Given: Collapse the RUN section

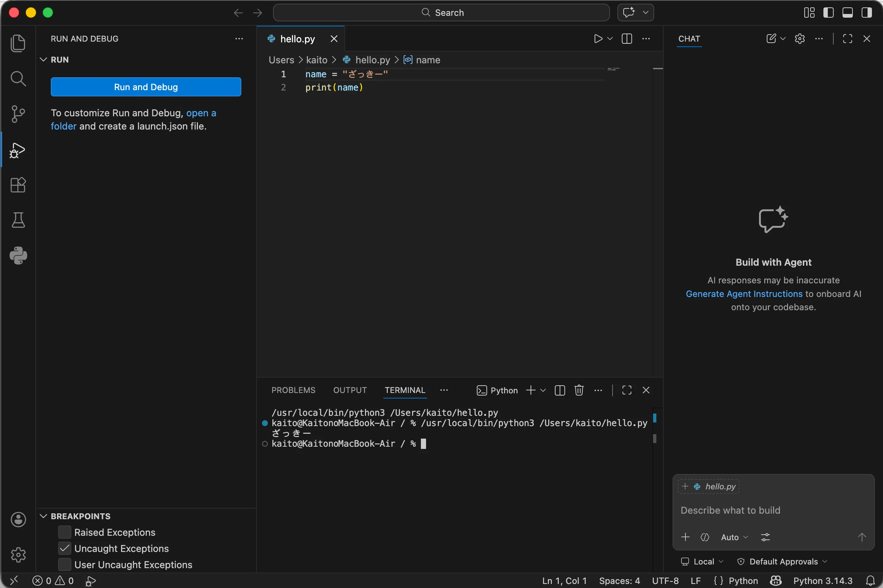Looking at the screenshot, I should (x=43, y=60).
